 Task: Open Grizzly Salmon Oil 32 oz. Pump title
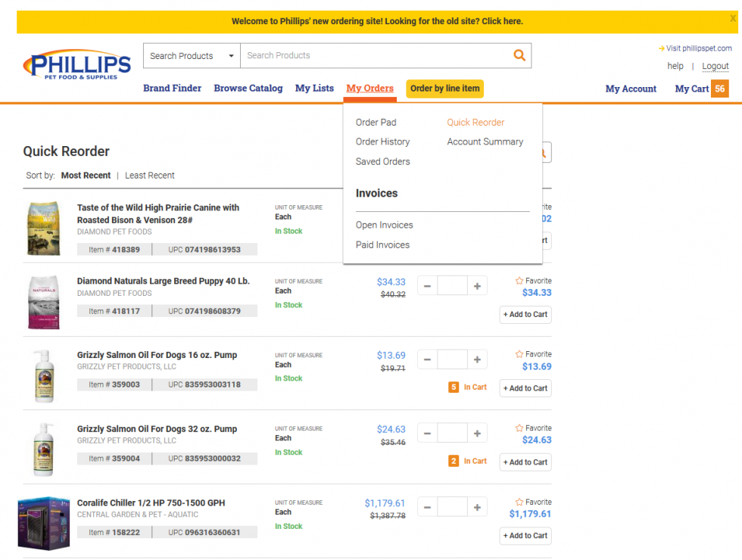pos(157,428)
